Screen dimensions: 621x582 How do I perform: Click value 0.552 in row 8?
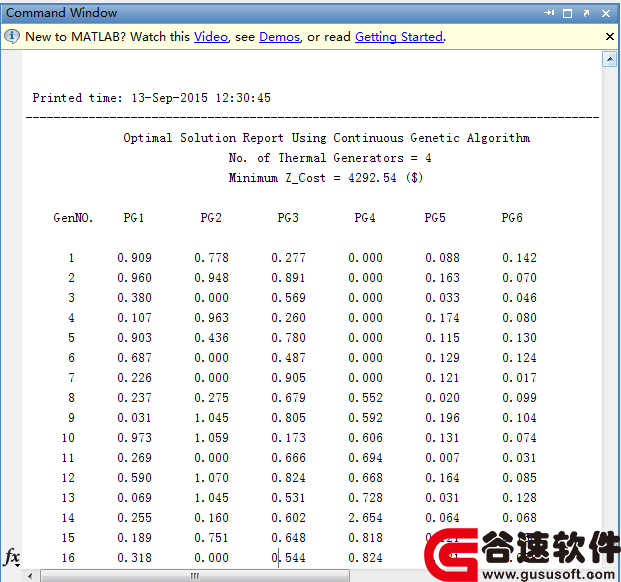click(365, 398)
